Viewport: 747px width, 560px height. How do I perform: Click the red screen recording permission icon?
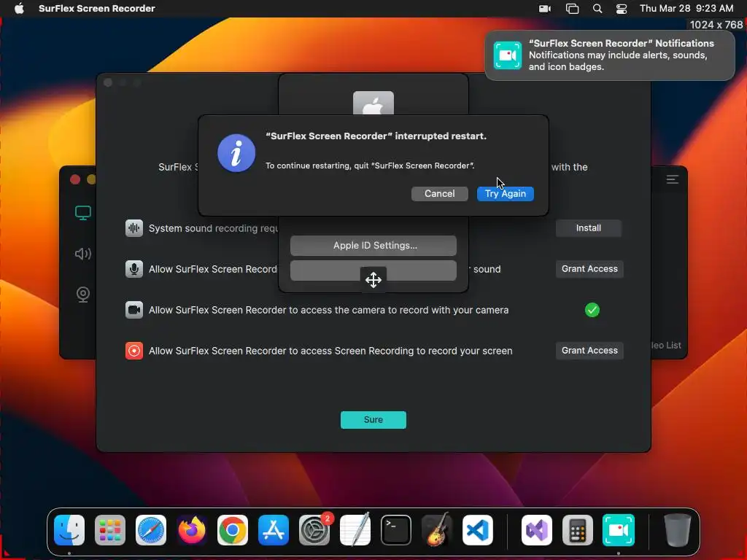point(134,351)
